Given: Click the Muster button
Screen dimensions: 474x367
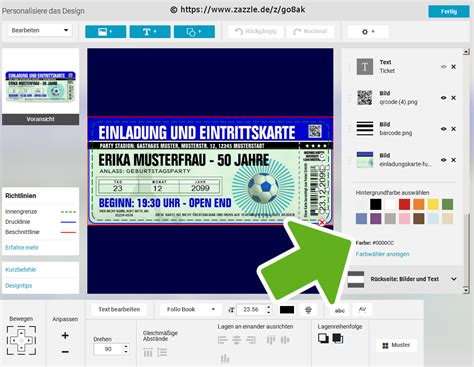Looking at the screenshot, I should [396, 345].
